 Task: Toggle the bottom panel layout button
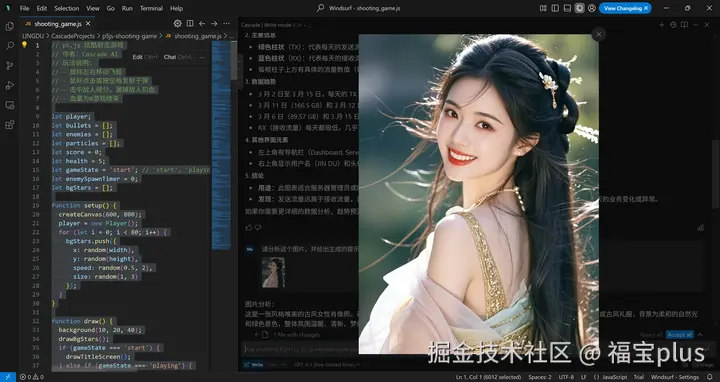click(568, 8)
